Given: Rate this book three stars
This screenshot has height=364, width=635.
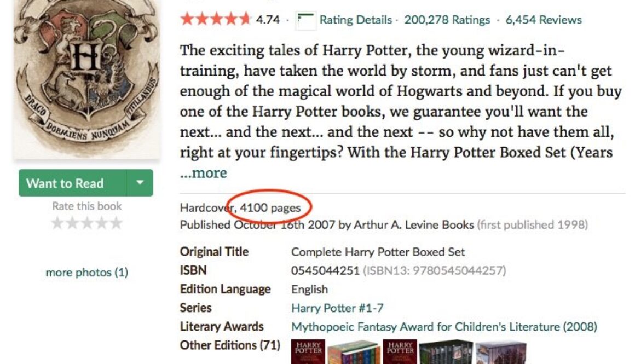Looking at the screenshot, I should pyautogui.click(x=86, y=223).
